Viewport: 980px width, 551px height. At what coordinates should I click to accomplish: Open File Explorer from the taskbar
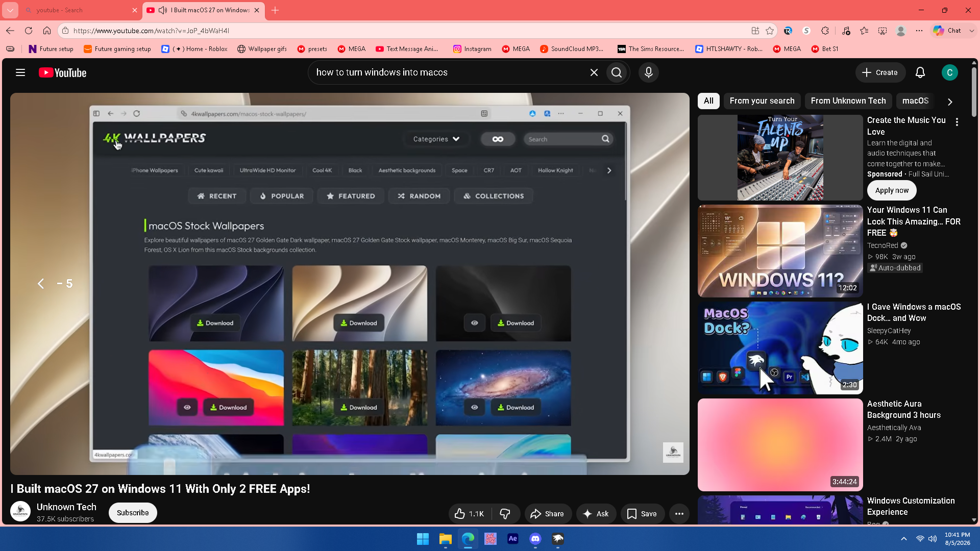coord(445,539)
